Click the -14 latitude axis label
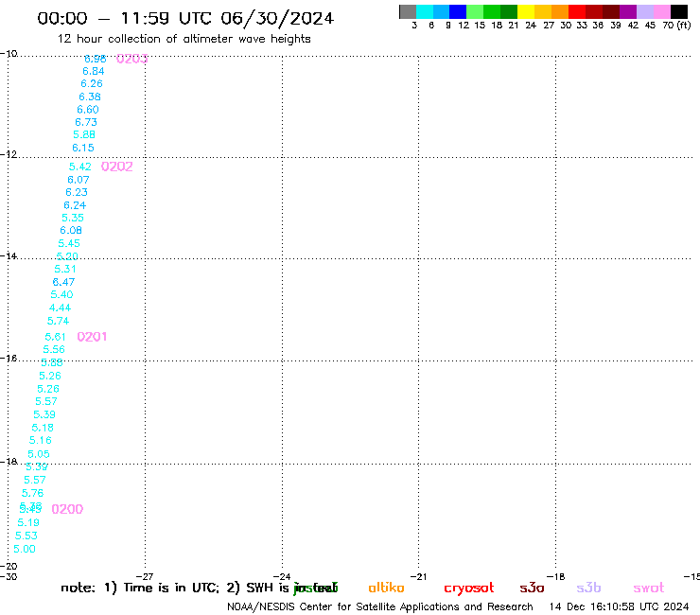This screenshot has height=615, width=700. tap(9, 255)
